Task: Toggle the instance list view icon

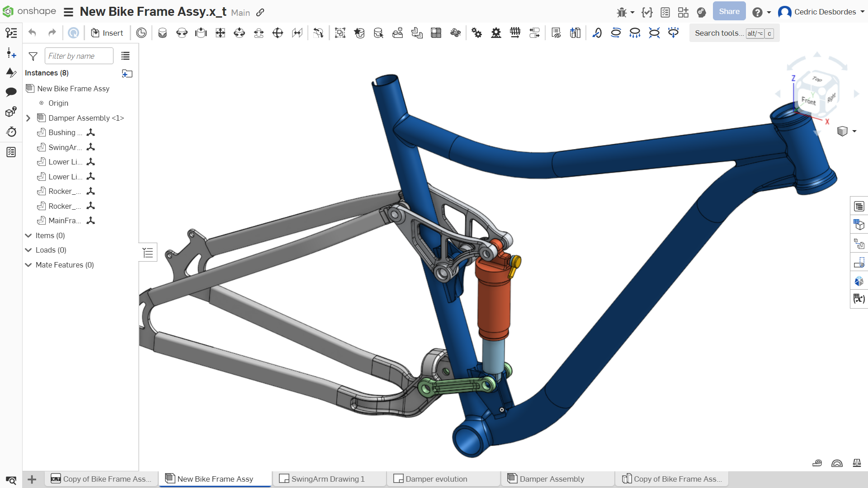Action: point(125,56)
